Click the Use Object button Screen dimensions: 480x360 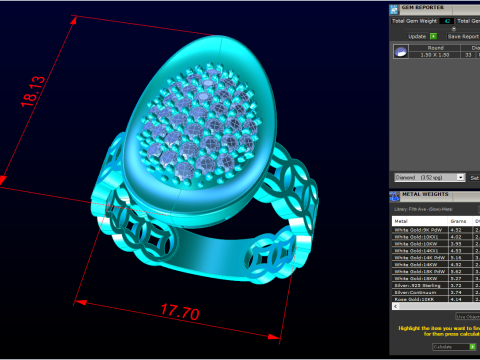click(468, 317)
